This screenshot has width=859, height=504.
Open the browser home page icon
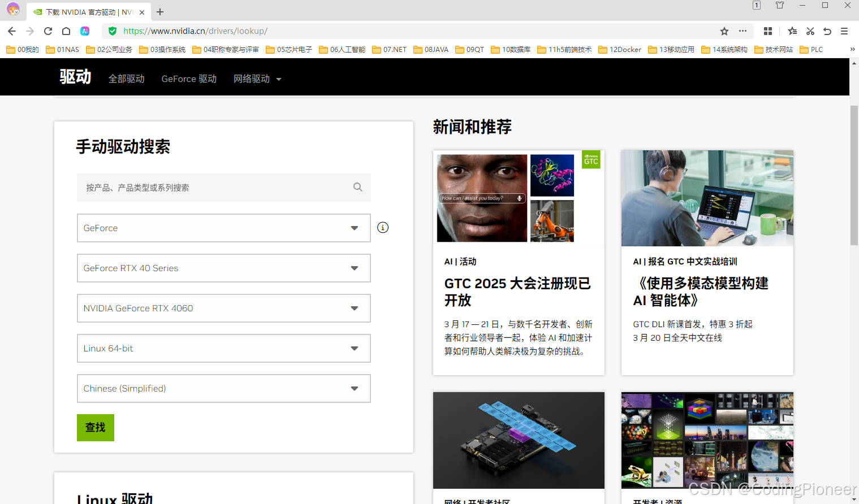[66, 31]
